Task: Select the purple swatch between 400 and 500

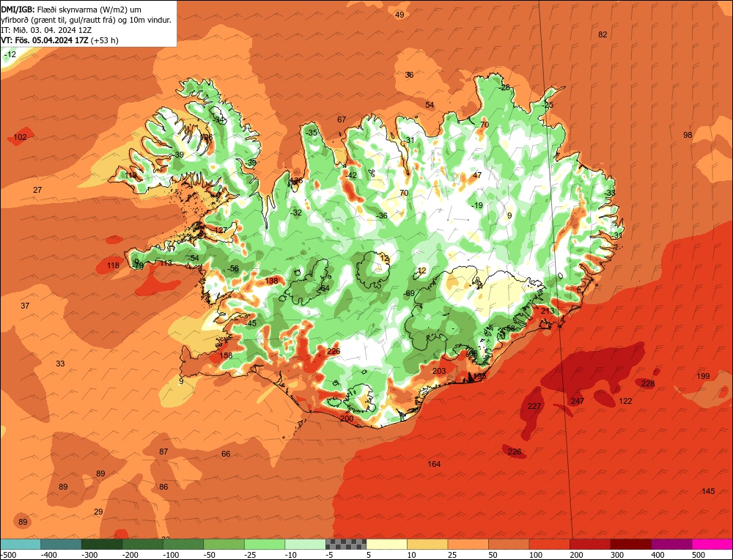Action: click(671, 544)
